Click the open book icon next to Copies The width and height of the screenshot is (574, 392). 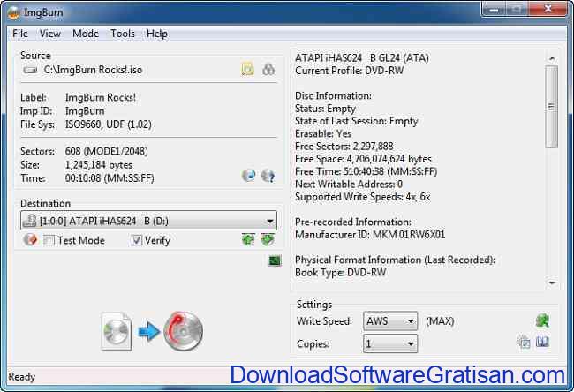pyautogui.click(x=542, y=342)
